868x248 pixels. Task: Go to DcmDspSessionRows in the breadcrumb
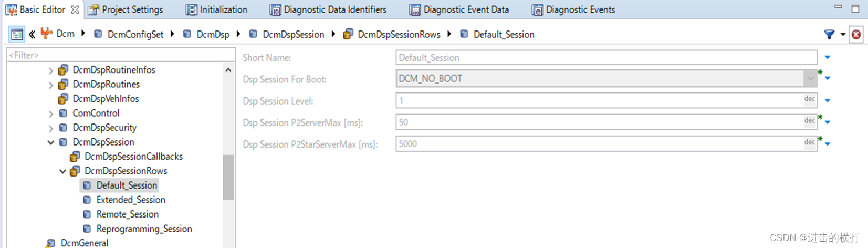click(x=399, y=34)
